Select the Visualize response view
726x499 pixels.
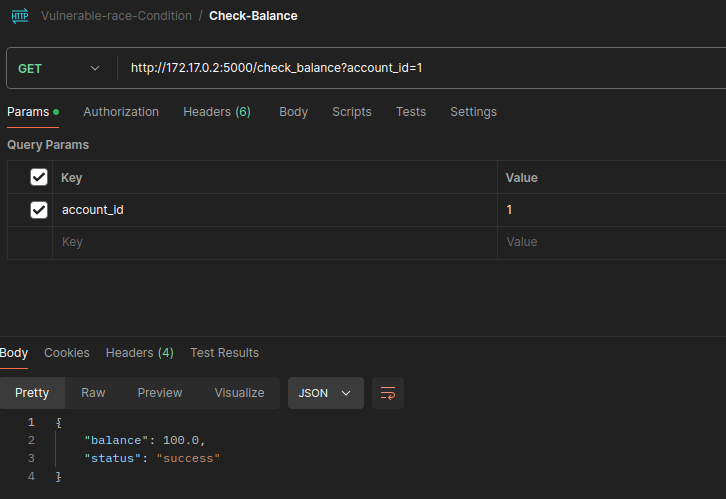pos(239,393)
